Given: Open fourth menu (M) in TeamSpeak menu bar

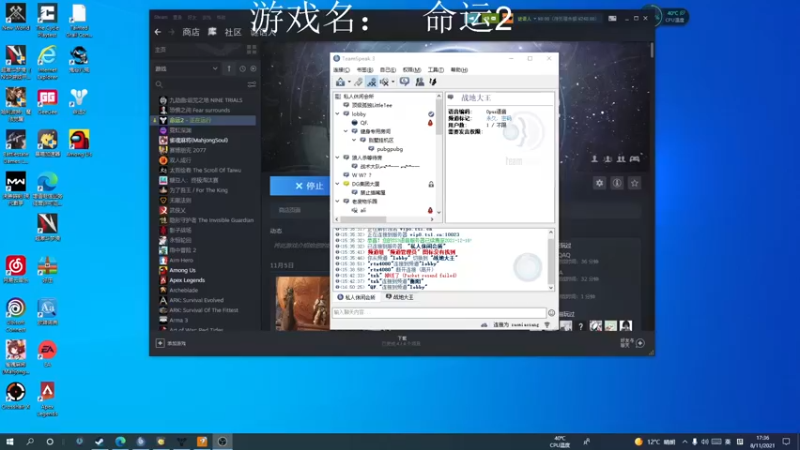Looking at the screenshot, I should coord(412,69).
